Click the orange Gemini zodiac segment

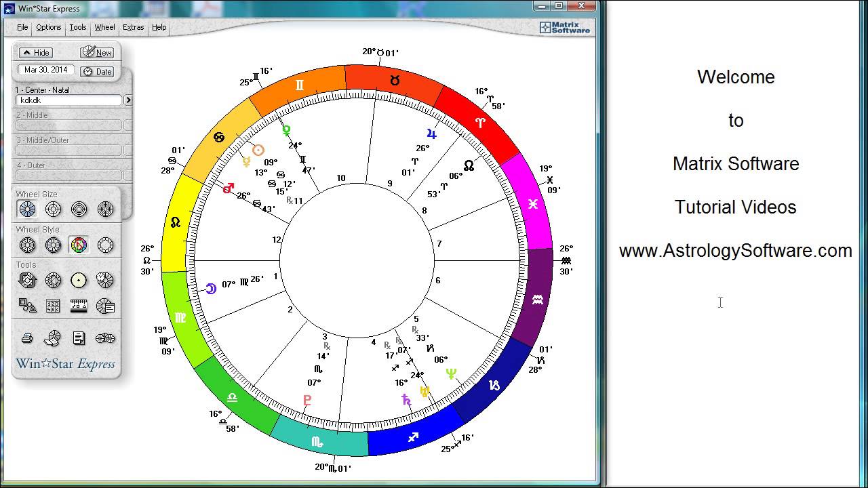point(298,86)
